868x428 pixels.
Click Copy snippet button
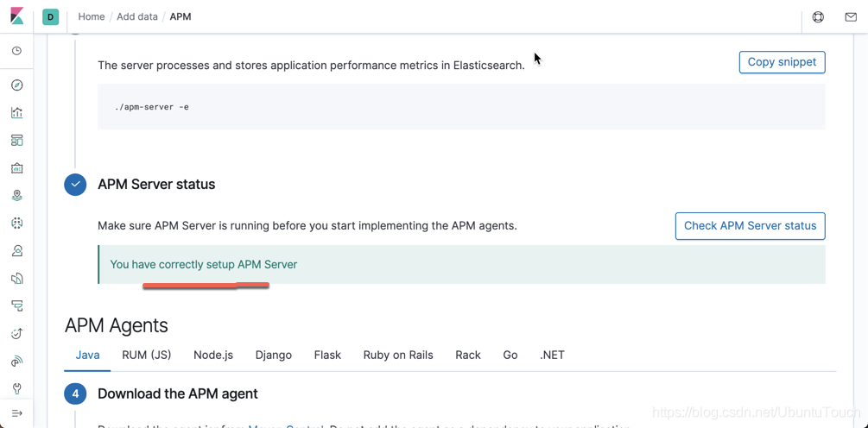[x=782, y=62]
